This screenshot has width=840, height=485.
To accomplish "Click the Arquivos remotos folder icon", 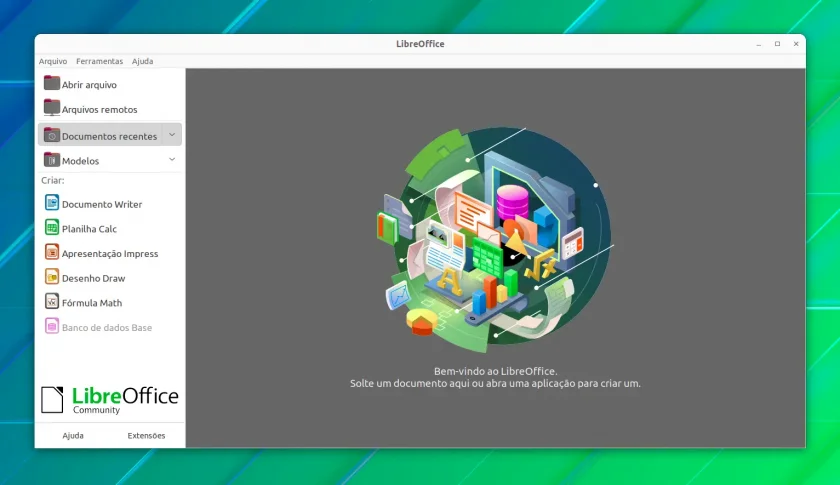I will point(51,108).
